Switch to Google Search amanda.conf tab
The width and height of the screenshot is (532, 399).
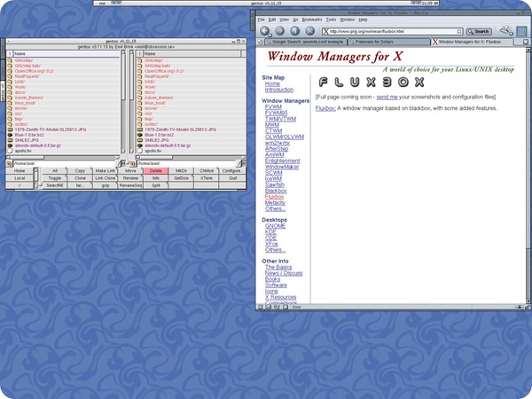point(305,42)
